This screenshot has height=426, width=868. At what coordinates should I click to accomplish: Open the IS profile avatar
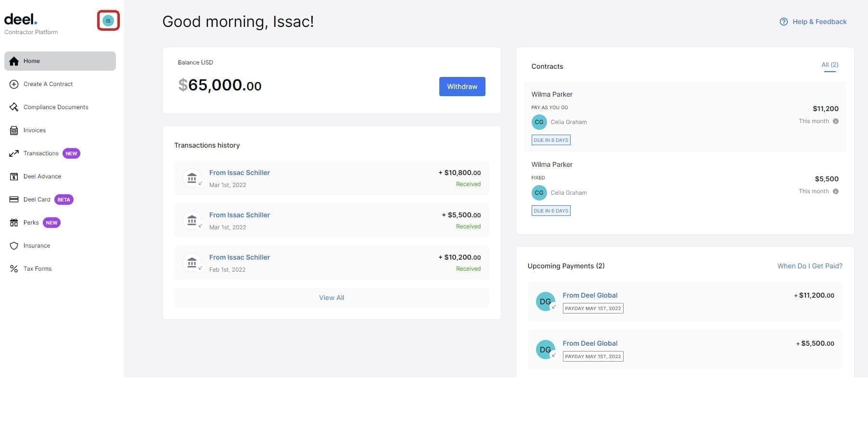click(x=108, y=21)
